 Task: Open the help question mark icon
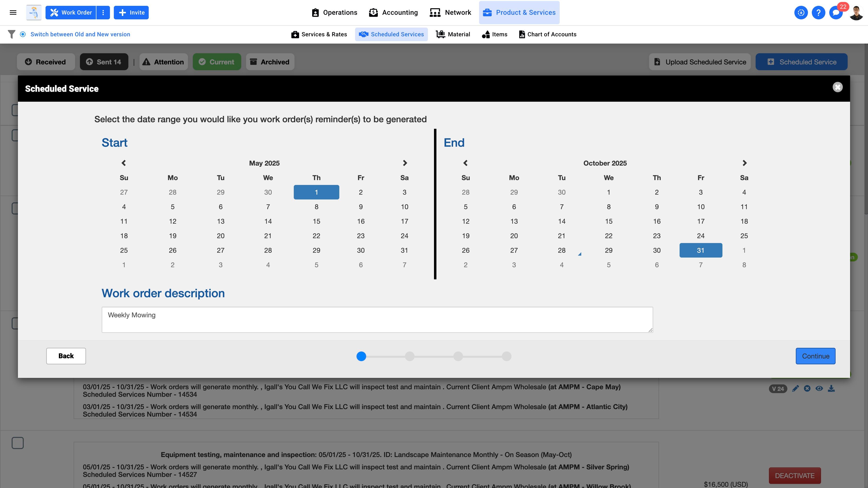818,12
